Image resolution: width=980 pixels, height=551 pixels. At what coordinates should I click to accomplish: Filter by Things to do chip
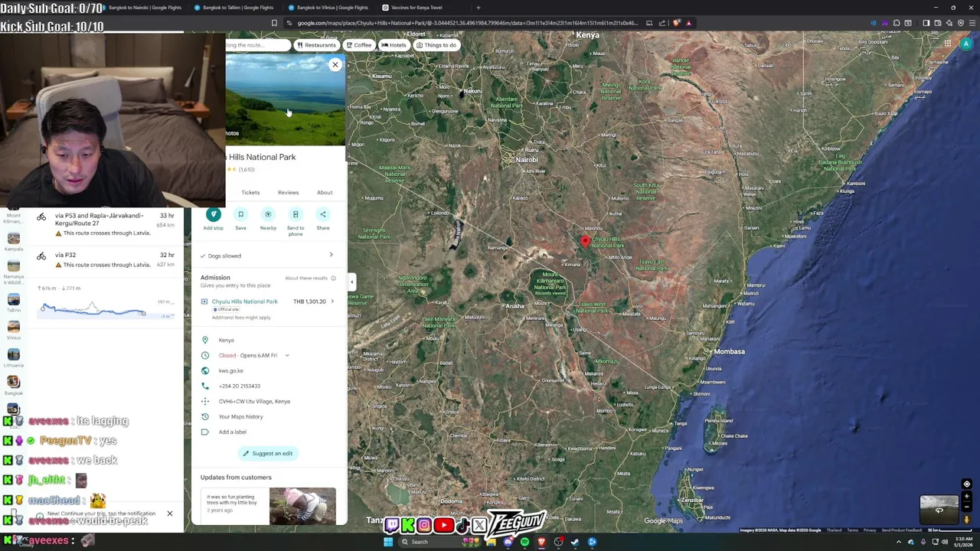point(436,45)
